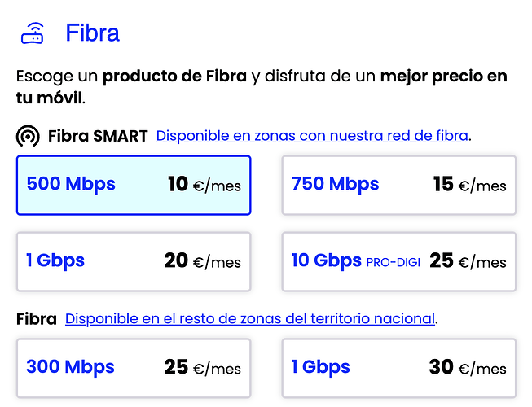
Task: Click the Fibra SMART signal icon
Action: (28, 136)
